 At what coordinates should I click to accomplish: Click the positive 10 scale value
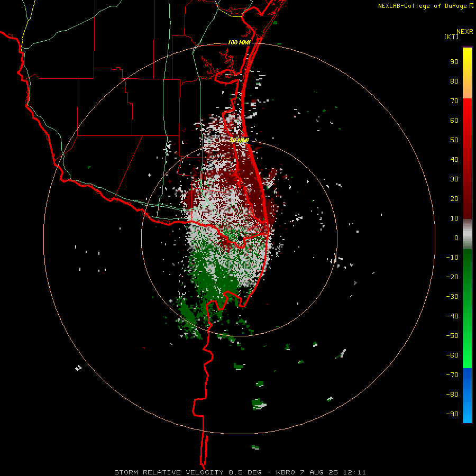[x=454, y=218]
